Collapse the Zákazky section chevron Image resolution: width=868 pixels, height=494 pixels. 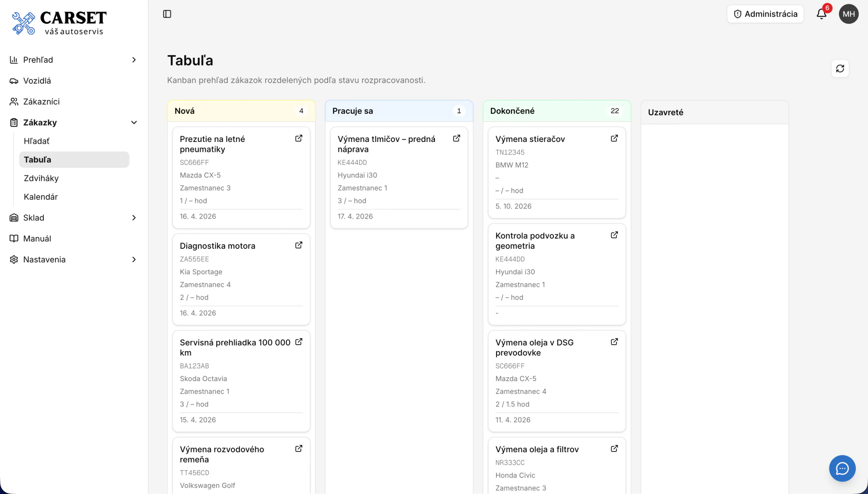point(134,122)
